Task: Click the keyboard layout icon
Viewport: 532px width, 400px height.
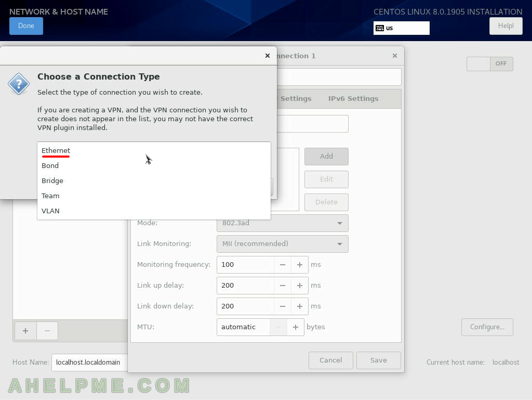Action: pyautogui.click(x=380, y=28)
